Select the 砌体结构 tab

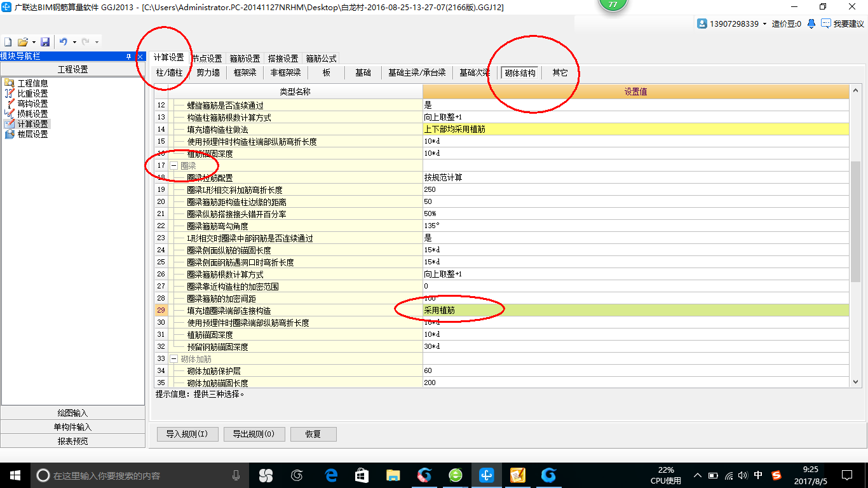click(x=520, y=73)
